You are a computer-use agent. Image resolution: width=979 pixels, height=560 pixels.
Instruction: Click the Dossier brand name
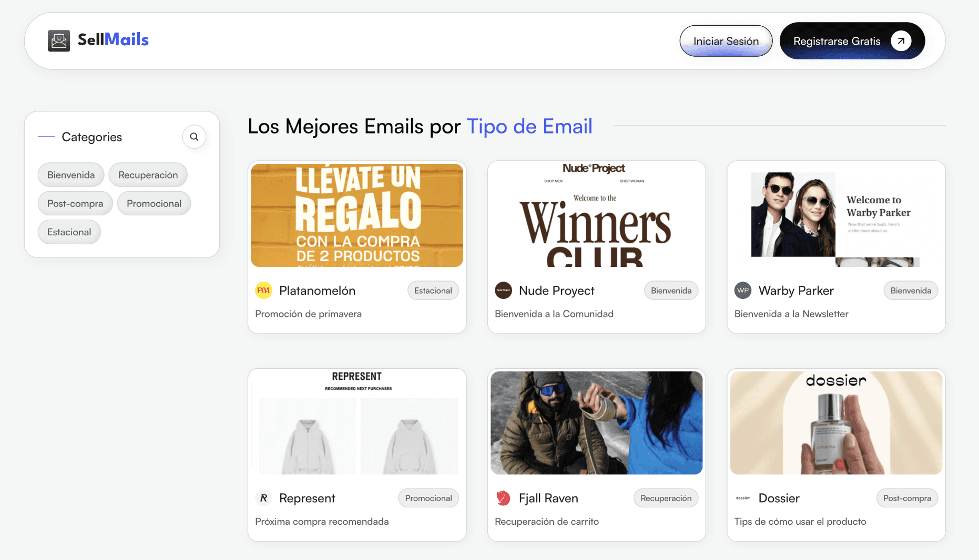pos(779,498)
